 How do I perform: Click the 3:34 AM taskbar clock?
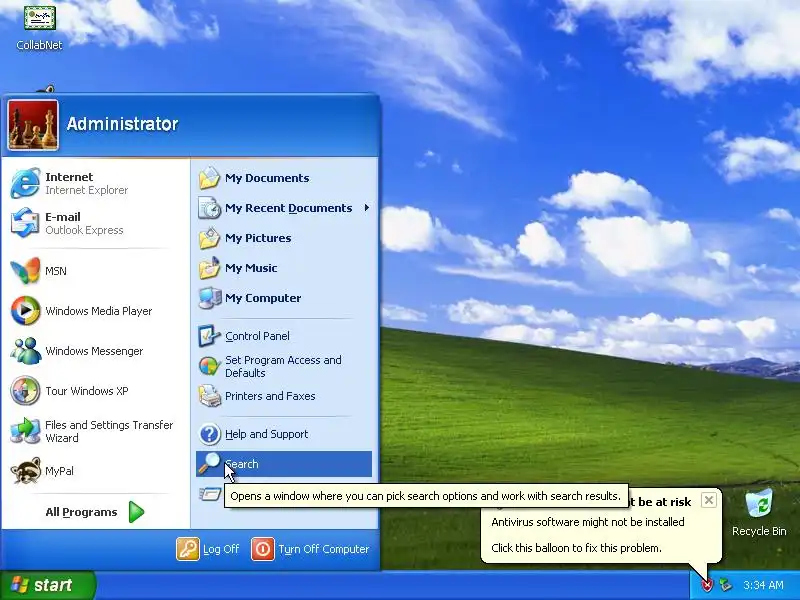[763, 585]
